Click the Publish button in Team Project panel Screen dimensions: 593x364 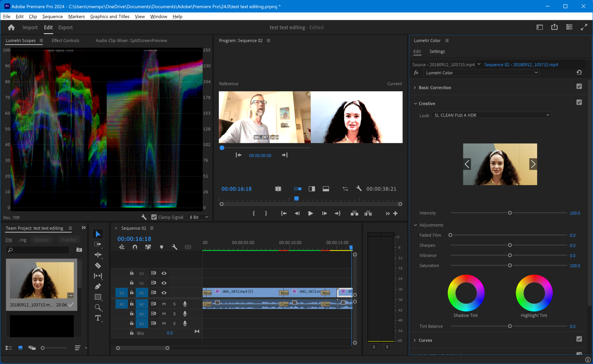click(69, 239)
